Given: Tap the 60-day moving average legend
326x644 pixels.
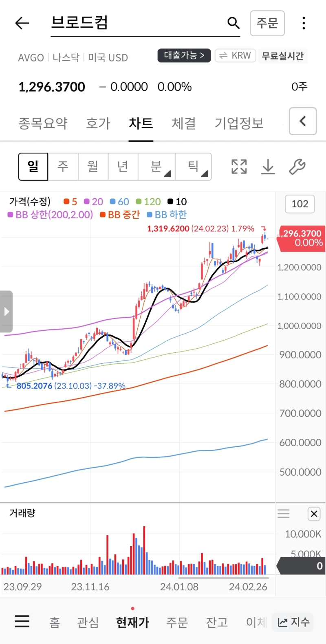Looking at the screenshot, I should coord(120,202).
